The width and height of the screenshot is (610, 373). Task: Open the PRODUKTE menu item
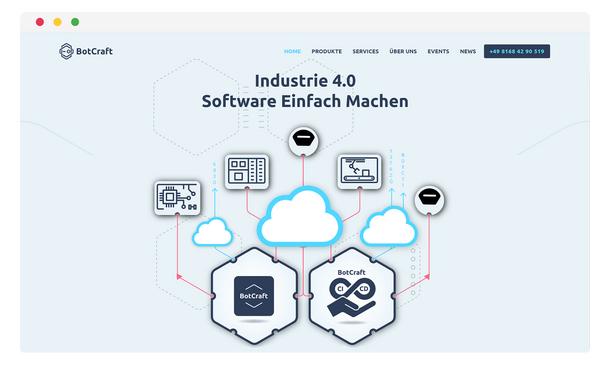tap(326, 51)
